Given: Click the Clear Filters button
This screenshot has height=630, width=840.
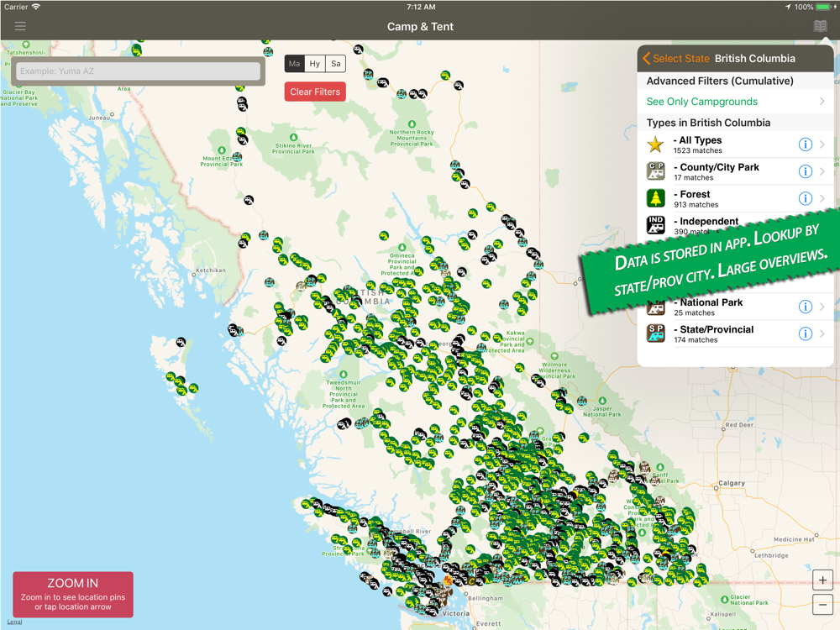Looking at the screenshot, I should 315,92.
